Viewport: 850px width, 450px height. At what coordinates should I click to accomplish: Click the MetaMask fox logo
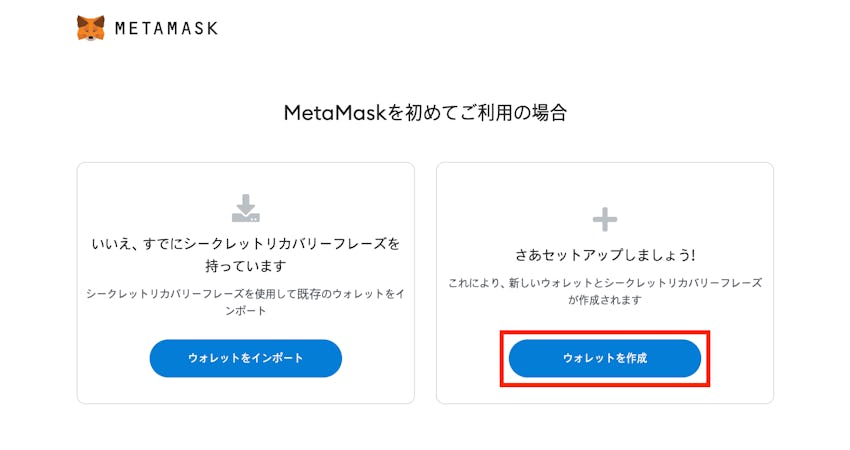pos(90,28)
